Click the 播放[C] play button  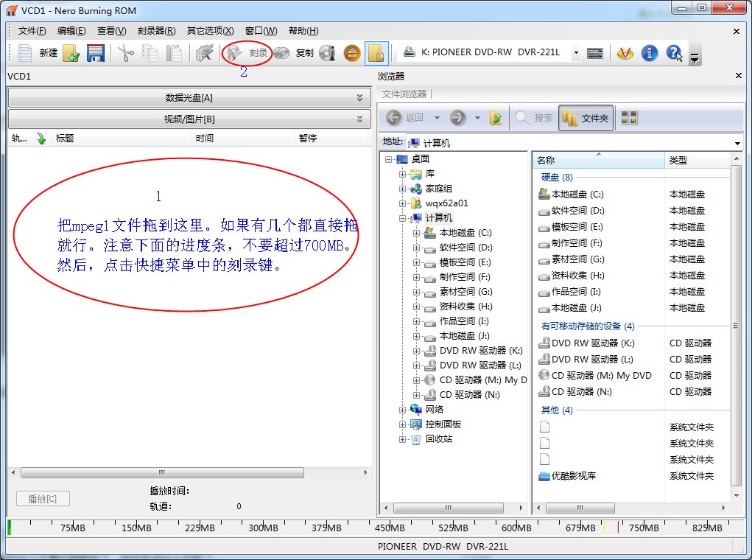click(x=42, y=498)
